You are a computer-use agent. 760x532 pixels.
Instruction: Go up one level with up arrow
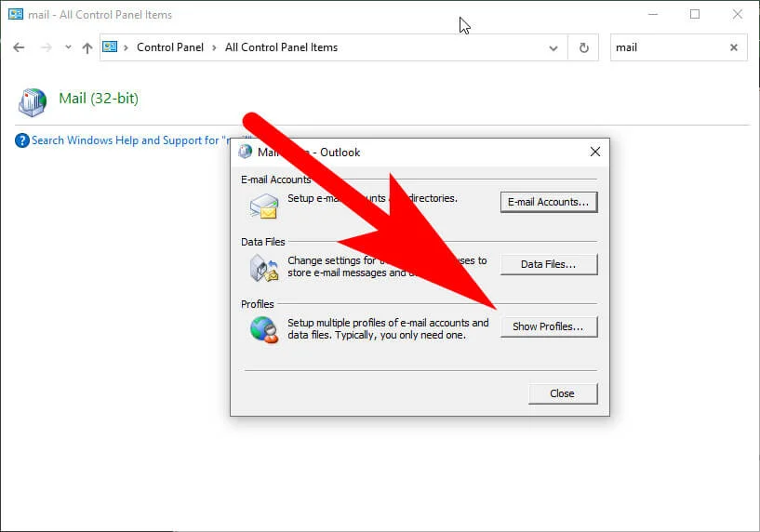pos(87,47)
